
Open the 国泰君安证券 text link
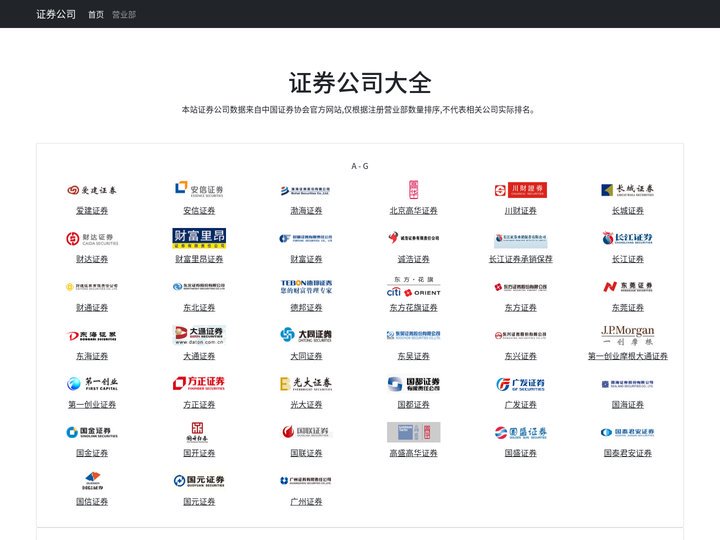point(628,453)
